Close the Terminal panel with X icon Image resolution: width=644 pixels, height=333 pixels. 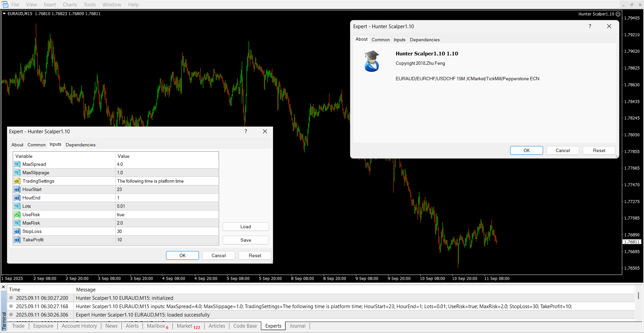[x=3, y=287]
